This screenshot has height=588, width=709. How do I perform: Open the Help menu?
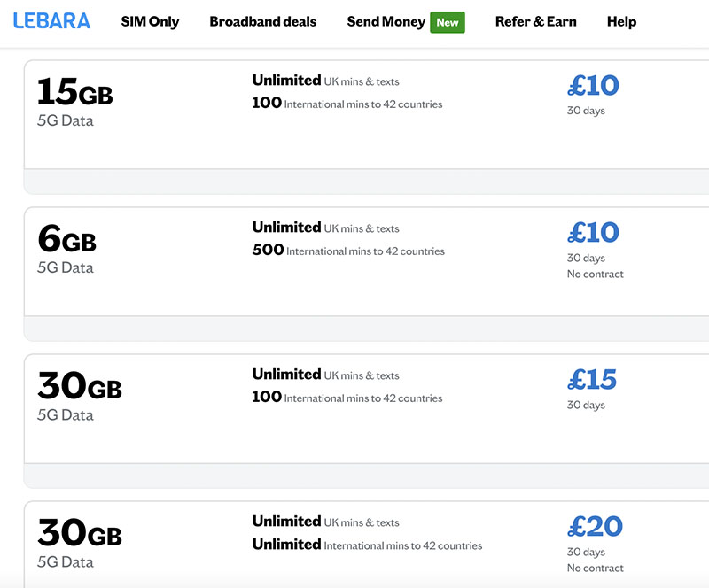click(621, 21)
